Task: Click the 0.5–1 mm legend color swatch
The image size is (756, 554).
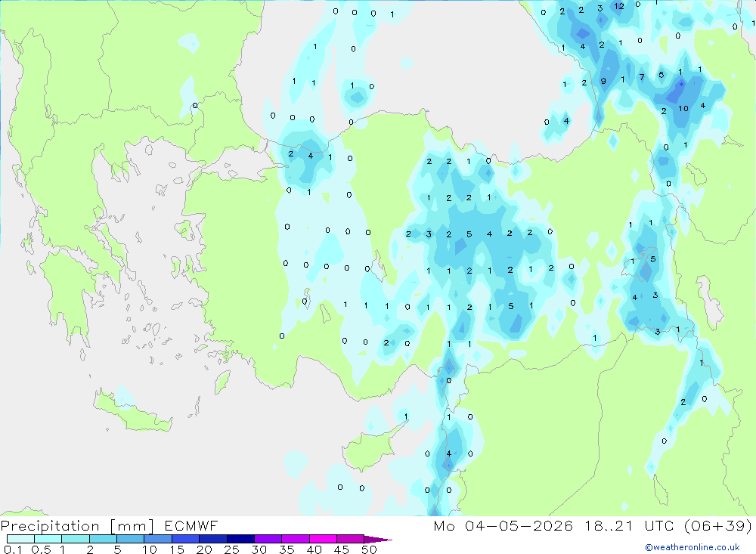Action: 48,539
